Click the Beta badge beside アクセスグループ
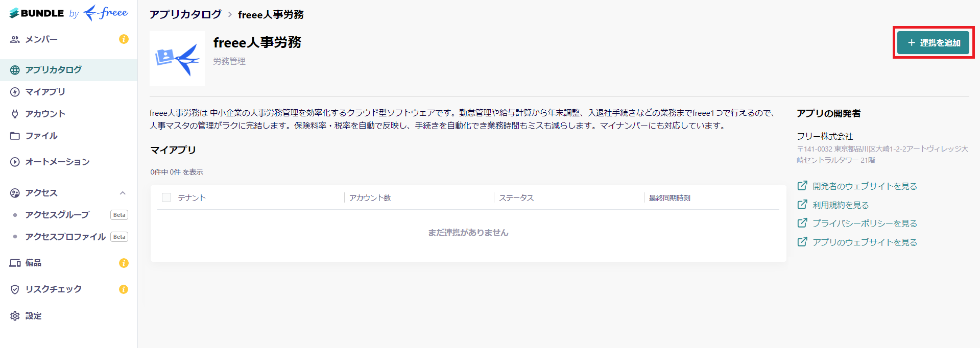The width and height of the screenshot is (980, 348). [x=119, y=215]
